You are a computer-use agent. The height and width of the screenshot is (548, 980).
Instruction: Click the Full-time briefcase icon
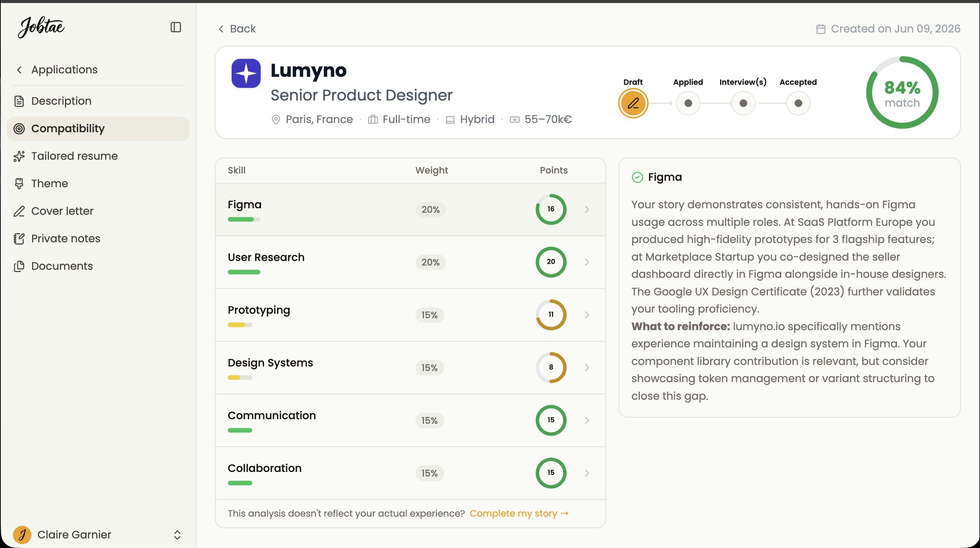373,120
